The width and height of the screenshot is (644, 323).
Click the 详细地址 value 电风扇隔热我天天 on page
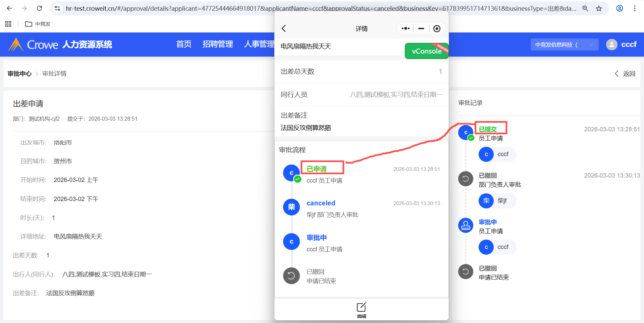(78, 237)
